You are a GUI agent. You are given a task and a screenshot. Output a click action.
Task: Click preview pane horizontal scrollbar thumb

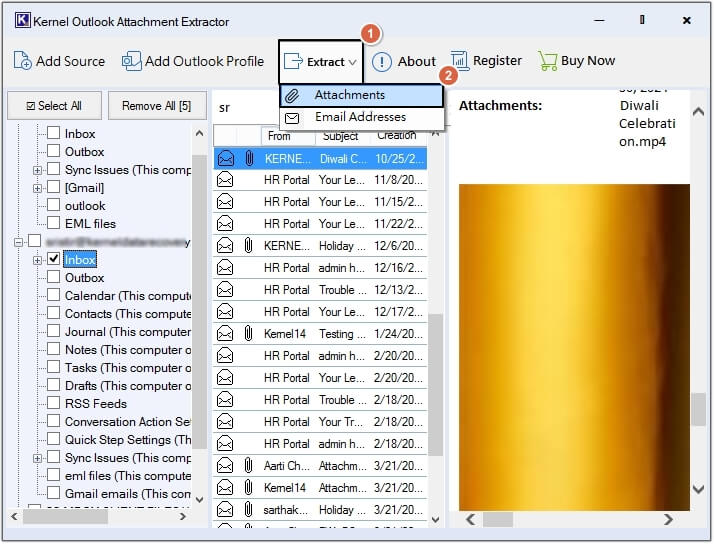498,519
